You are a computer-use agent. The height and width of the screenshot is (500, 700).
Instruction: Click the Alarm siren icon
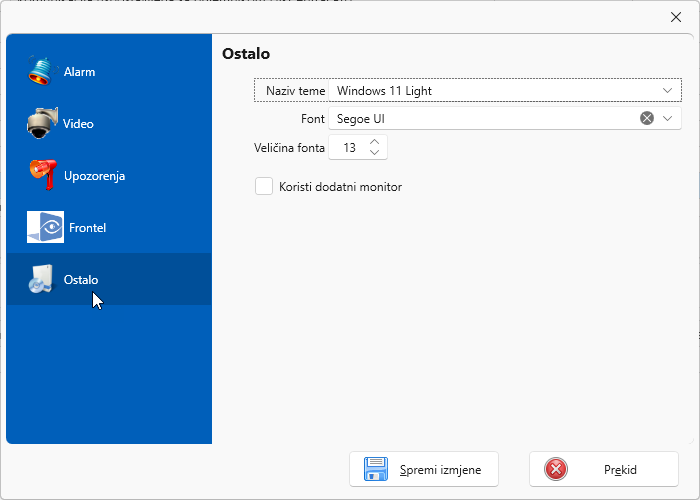40,71
